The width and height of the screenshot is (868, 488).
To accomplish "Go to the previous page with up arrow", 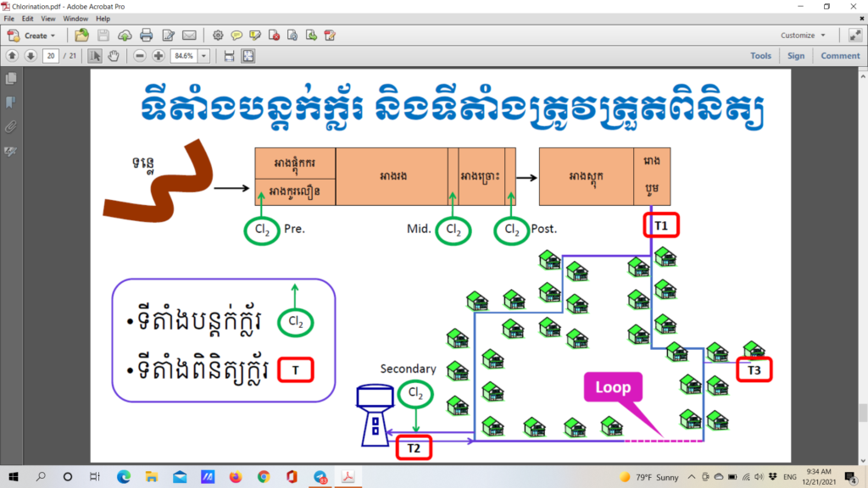I will click(12, 56).
